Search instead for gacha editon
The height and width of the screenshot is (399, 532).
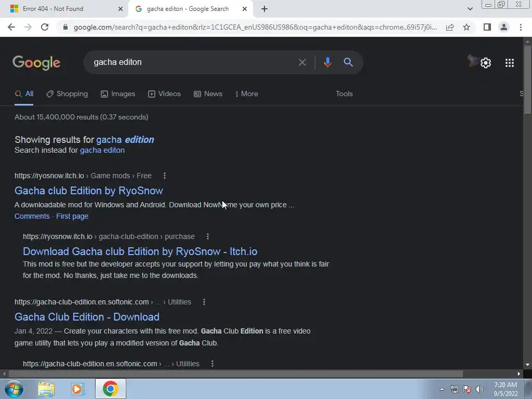[x=102, y=150]
